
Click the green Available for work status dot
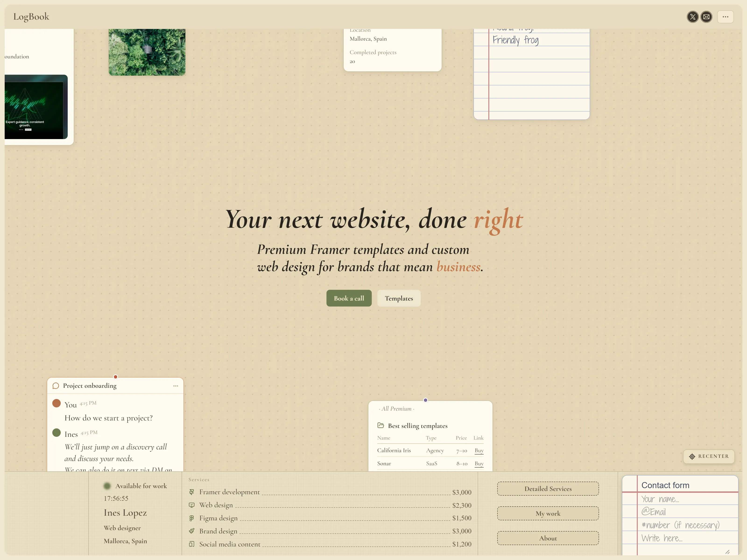pyautogui.click(x=107, y=486)
